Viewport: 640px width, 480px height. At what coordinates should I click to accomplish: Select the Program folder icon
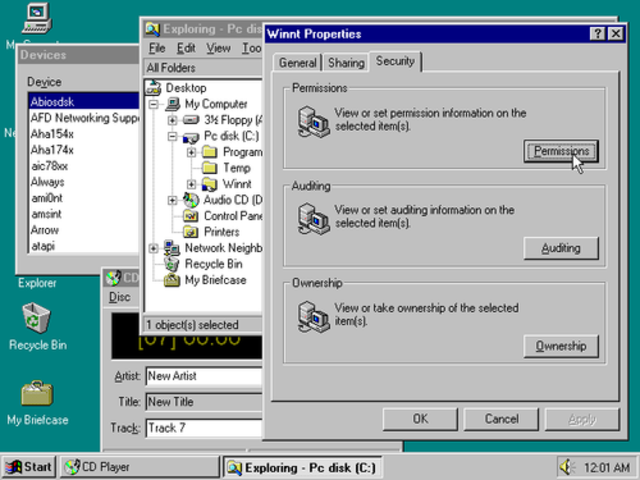(210, 152)
